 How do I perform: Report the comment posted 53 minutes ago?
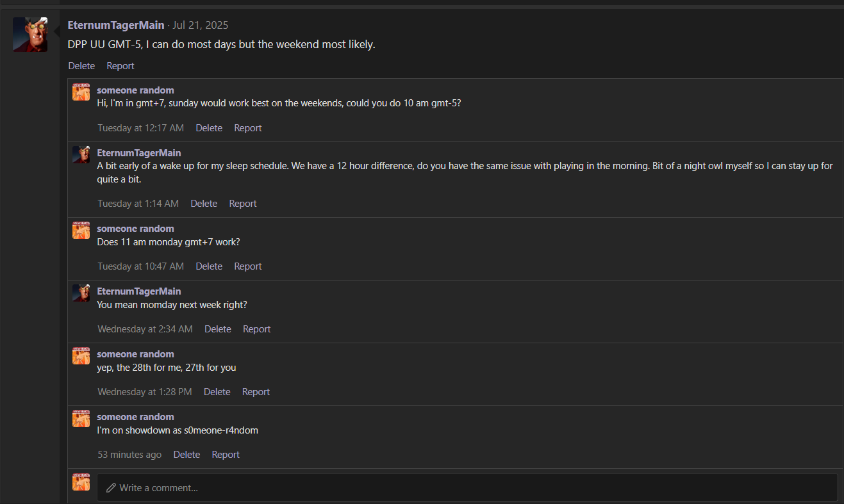[x=226, y=455]
